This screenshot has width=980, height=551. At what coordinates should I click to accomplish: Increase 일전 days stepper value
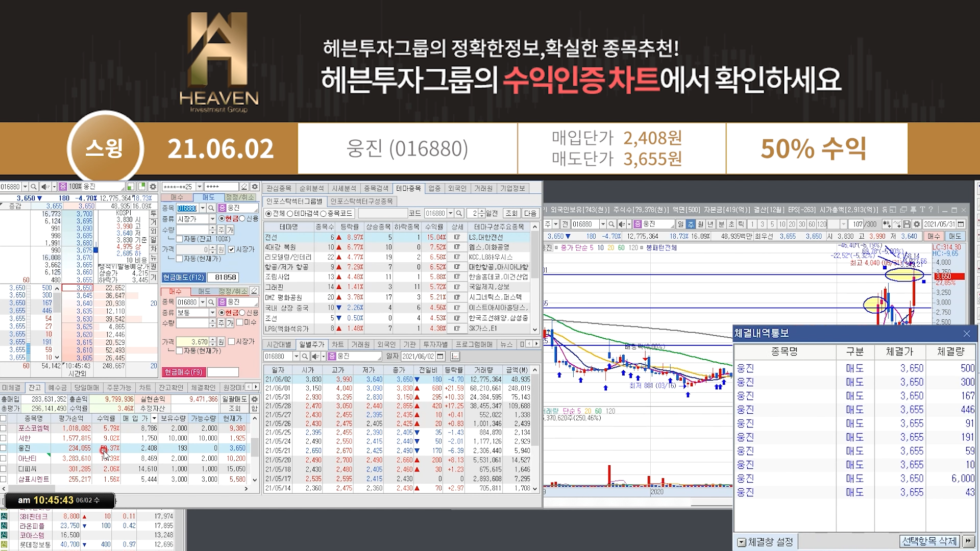coord(482,211)
